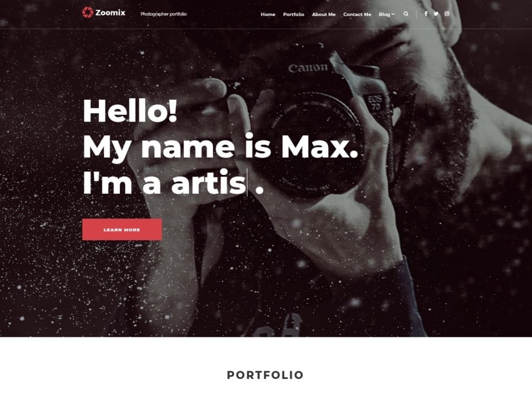The width and height of the screenshot is (532, 394).
Task: Click the red Zoomix shutter logo icon
Action: (x=87, y=12)
